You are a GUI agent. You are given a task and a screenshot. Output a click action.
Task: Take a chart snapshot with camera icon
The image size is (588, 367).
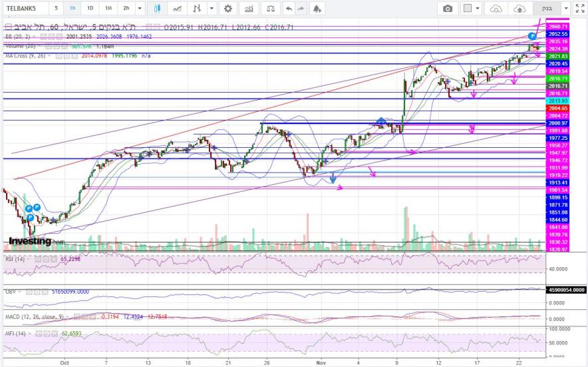(x=448, y=9)
